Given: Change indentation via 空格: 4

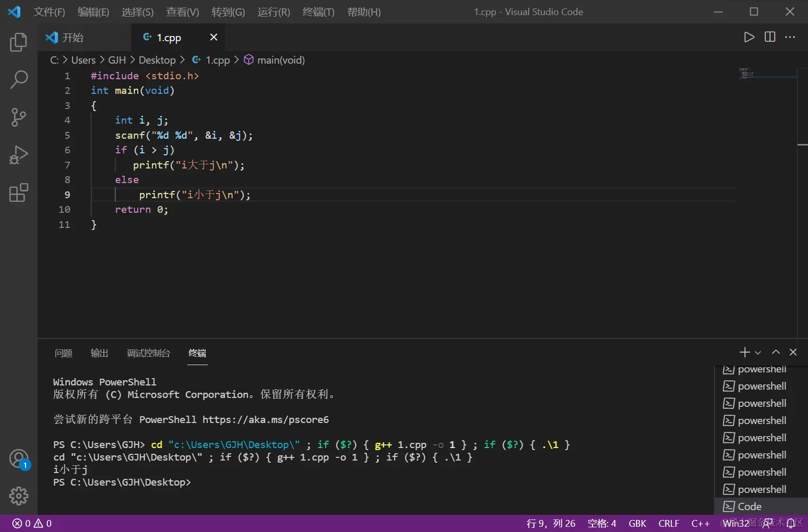Looking at the screenshot, I should point(602,523).
